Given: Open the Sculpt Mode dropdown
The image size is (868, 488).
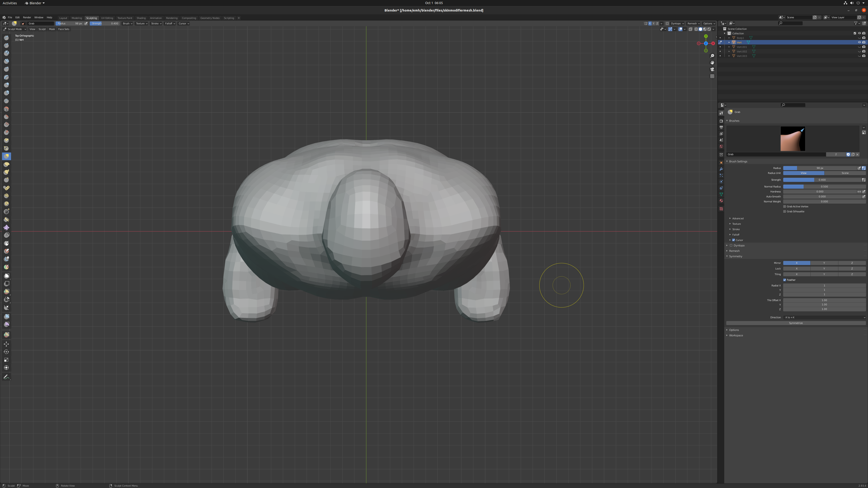Looking at the screenshot, I should click(x=14, y=29).
